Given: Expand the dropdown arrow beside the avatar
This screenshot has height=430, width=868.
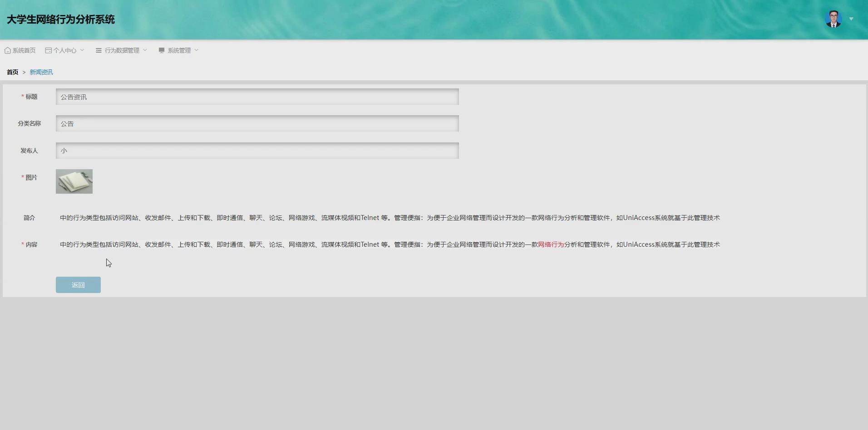Looking at the screenshot, I should point(851,19).
